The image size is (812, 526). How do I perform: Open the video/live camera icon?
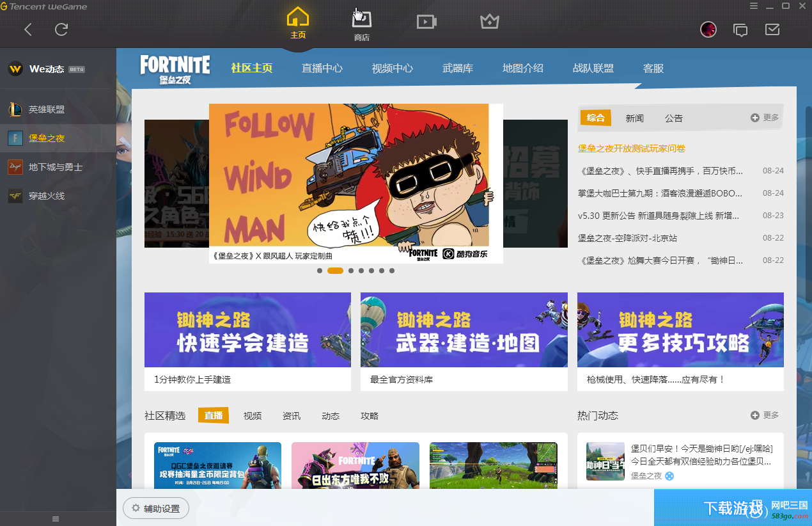(x=426, y=22)
